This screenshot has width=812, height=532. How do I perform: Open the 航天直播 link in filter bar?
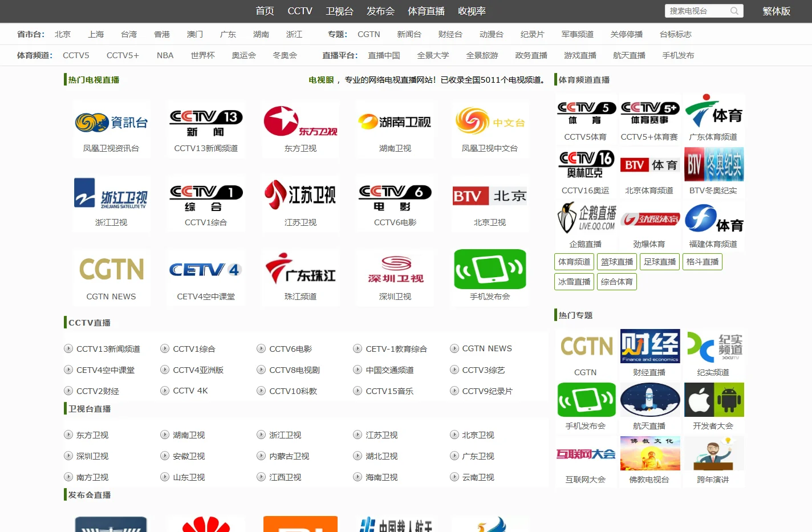pos(629,55)
